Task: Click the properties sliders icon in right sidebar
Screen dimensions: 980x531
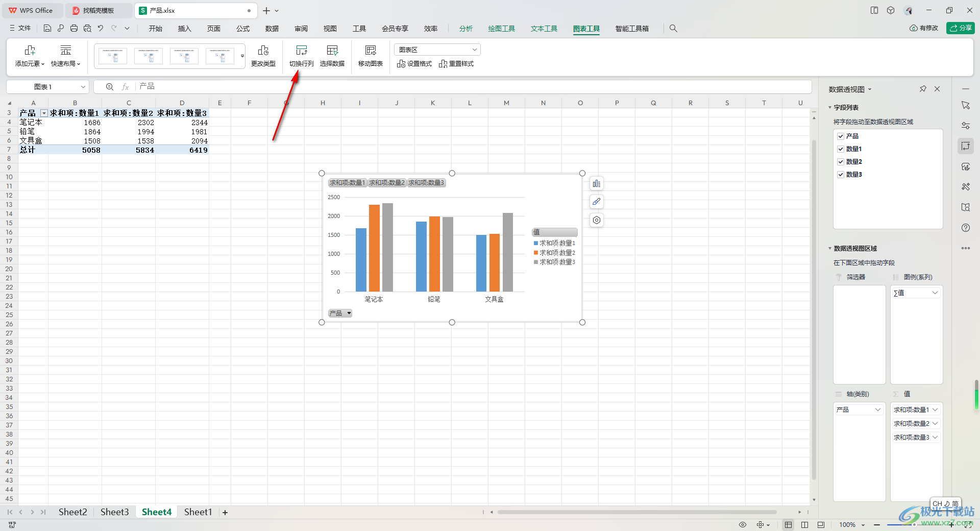Action: 966,126
